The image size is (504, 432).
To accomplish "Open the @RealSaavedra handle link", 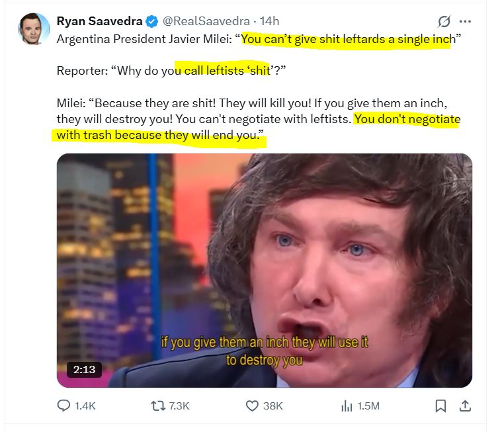I will coord(206,21).
